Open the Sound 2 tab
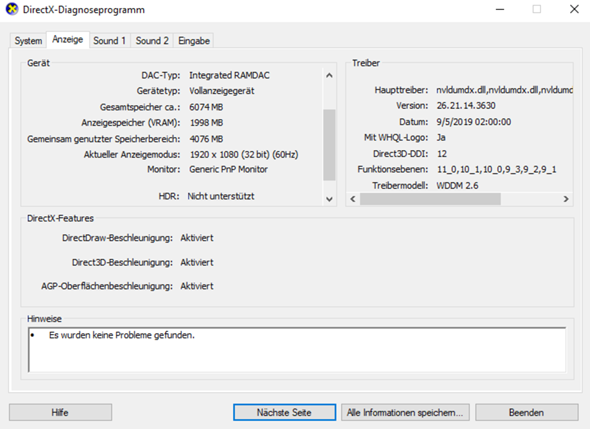Viewport: 590px width, 429px height. [152, 41]
